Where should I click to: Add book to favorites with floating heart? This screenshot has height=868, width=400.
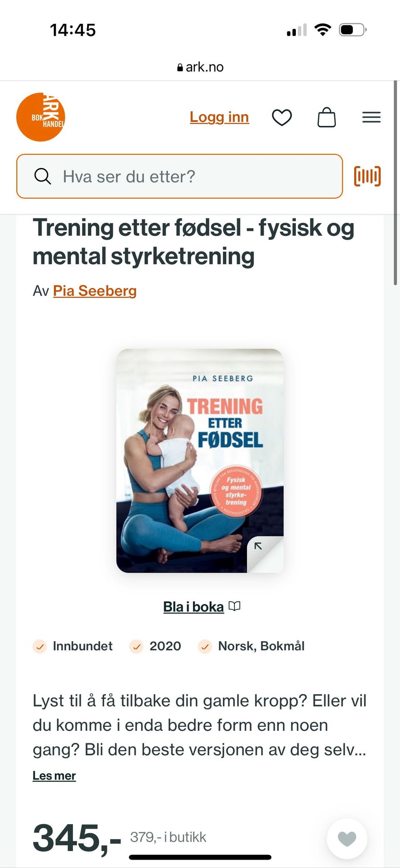[347, 839]
